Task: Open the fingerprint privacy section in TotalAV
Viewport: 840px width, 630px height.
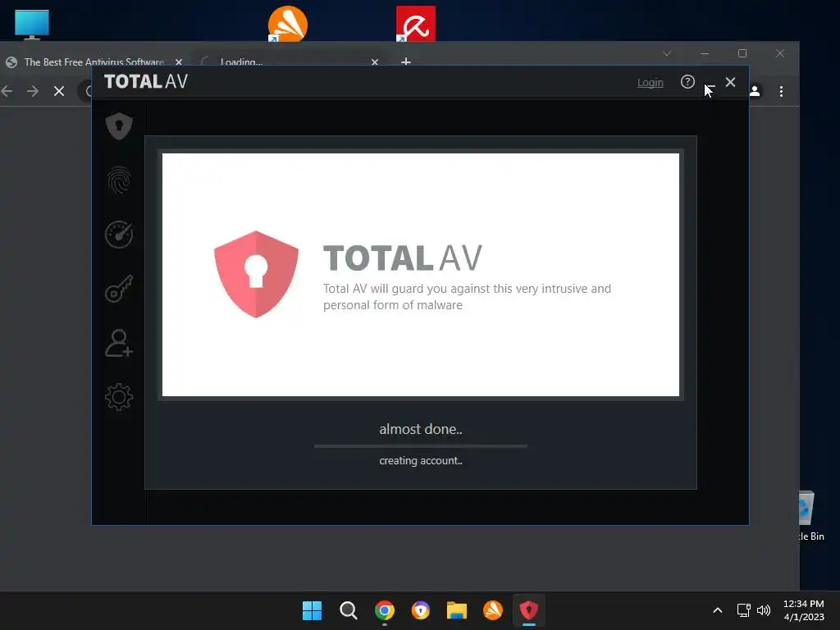Action: click(x=119, y=180)
